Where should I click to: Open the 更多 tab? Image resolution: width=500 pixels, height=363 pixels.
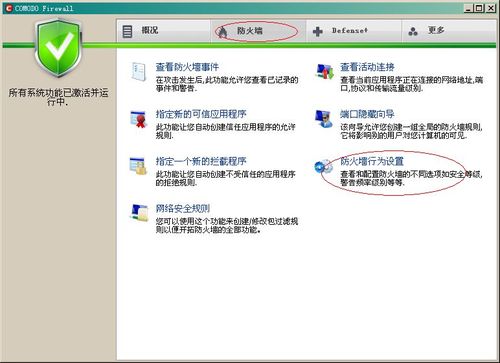click(x=449, y=31)
